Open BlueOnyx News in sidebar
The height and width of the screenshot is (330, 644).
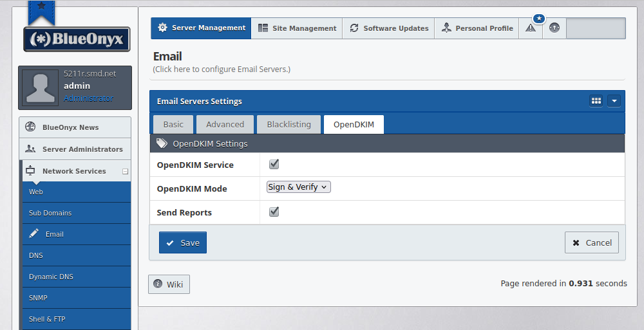pos(75,127)
